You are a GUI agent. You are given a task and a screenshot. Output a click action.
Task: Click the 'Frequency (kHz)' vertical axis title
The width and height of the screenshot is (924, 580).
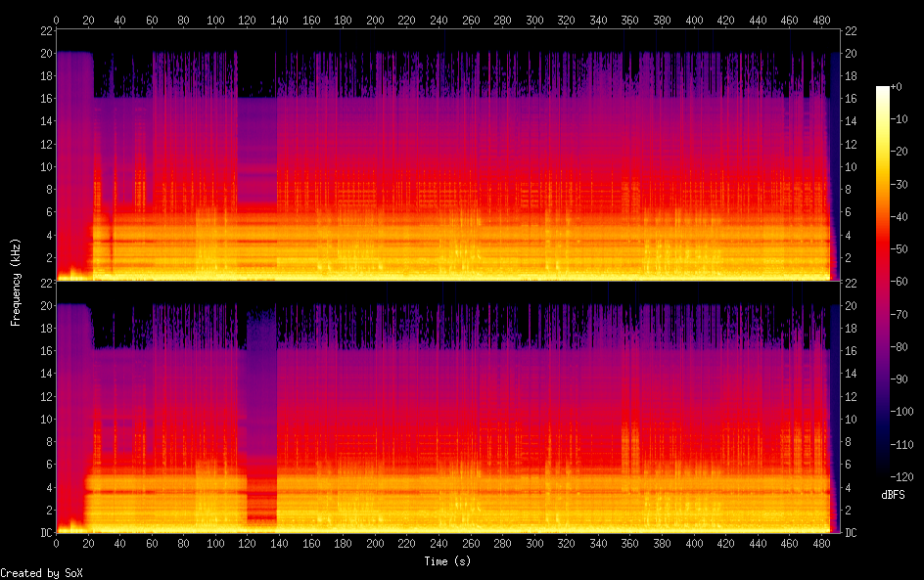(x=16, y=282)
